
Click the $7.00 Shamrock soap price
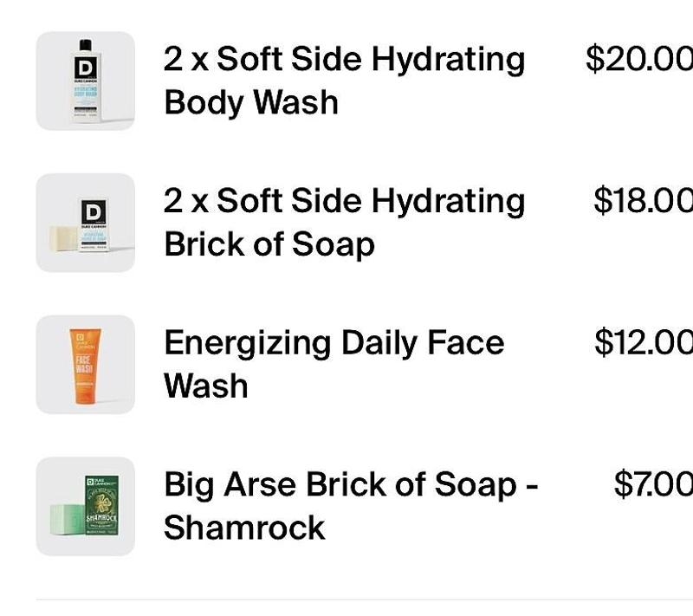(653, 484)
